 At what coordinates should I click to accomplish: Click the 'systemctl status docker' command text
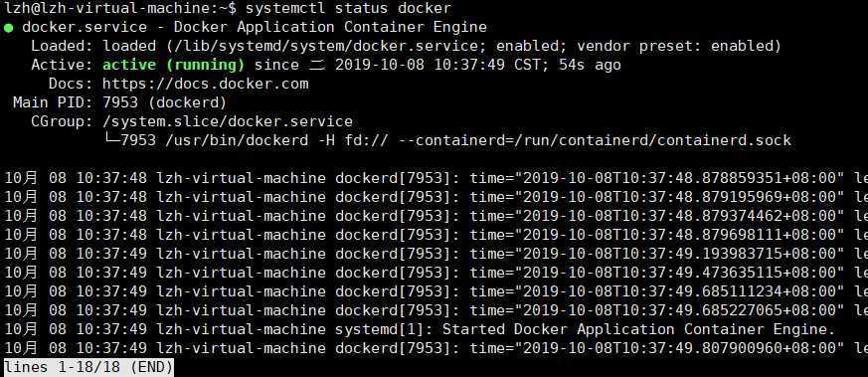(348, 8)
